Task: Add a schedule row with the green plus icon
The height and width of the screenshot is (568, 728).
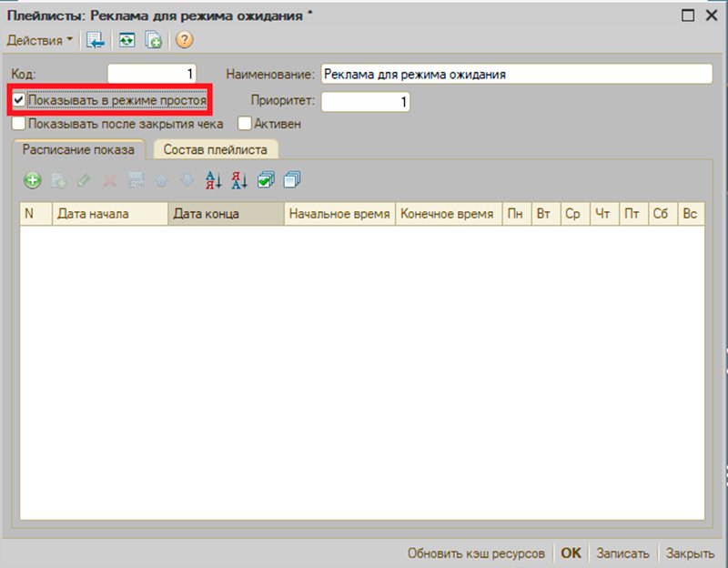Action: coord(33,180)
